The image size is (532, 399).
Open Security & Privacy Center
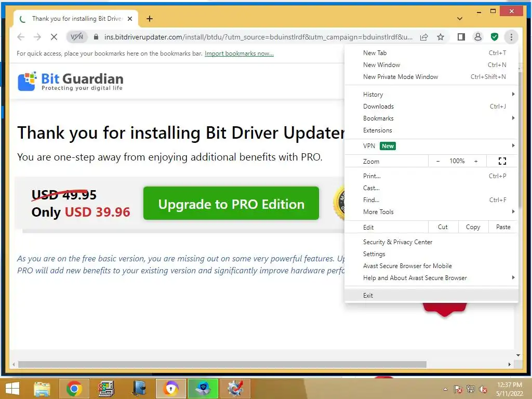point(431,242)
